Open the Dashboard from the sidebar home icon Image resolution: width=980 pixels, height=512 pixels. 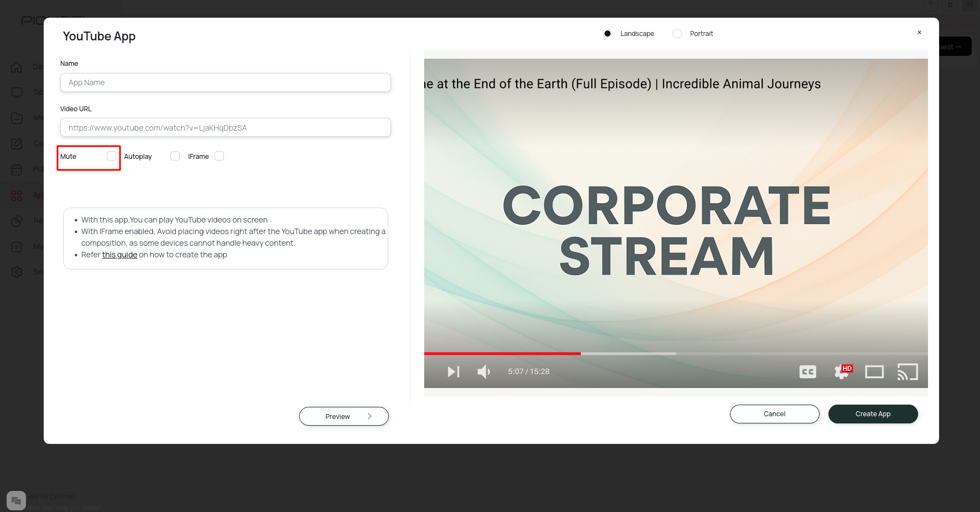17,66
